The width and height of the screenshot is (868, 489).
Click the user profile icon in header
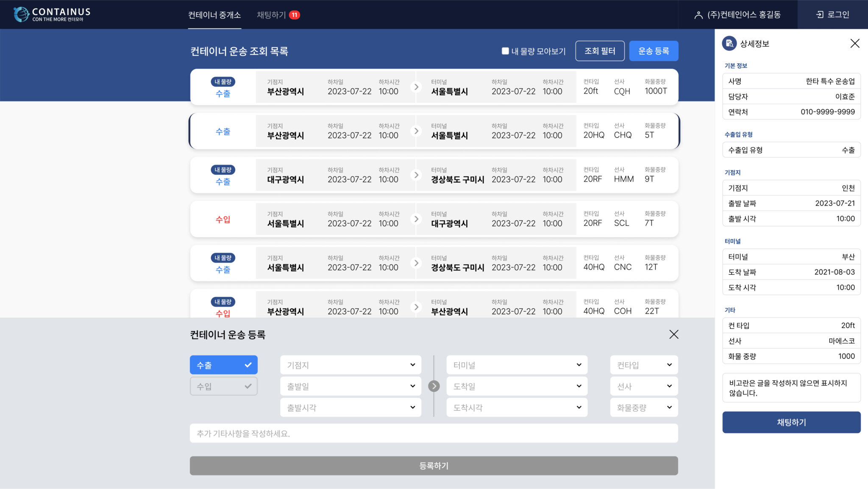pyautogui.click(x=698, y=15)
